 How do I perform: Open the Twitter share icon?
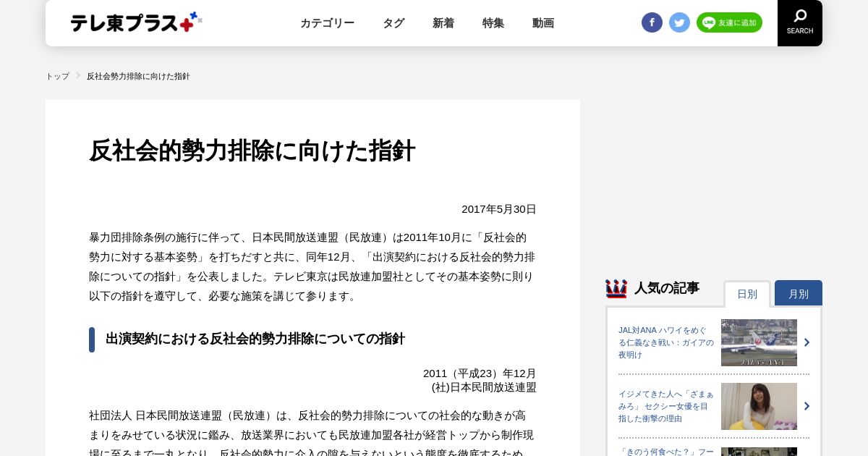[x=679, y=22]
